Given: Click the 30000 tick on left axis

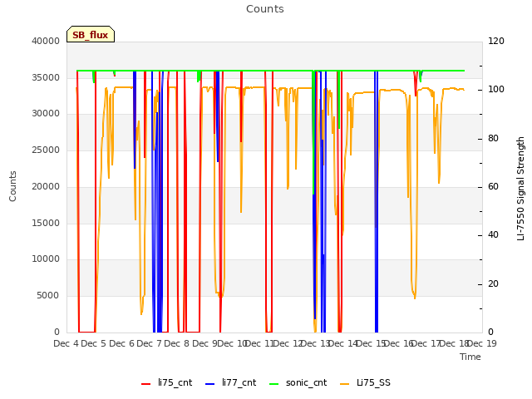Looking at the screenshot, I should click(x=46, y=114).
